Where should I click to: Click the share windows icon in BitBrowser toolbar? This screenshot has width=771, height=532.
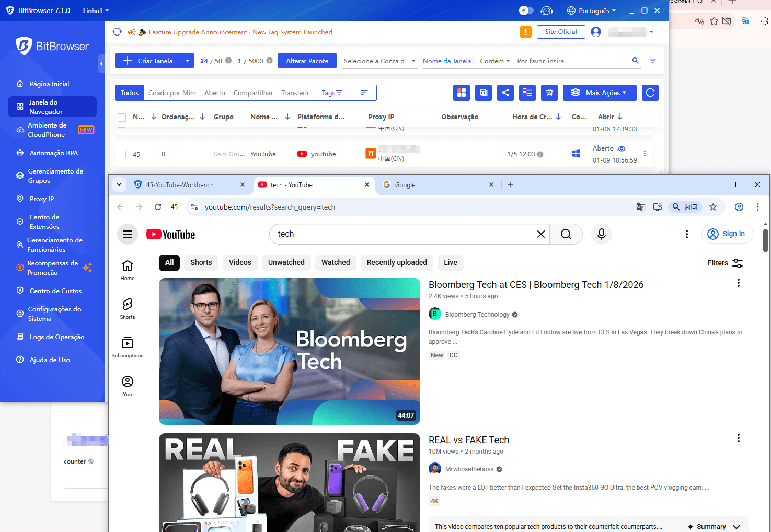[505, 92]
